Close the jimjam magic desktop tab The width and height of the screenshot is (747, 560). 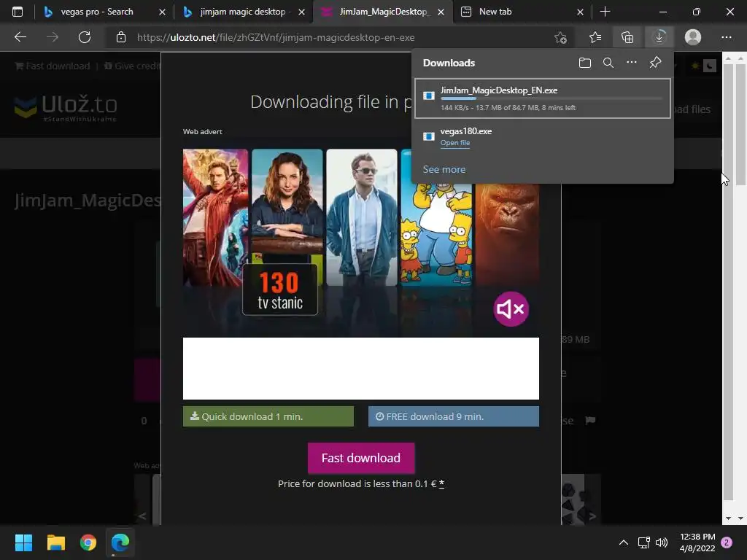coord(301,12)
